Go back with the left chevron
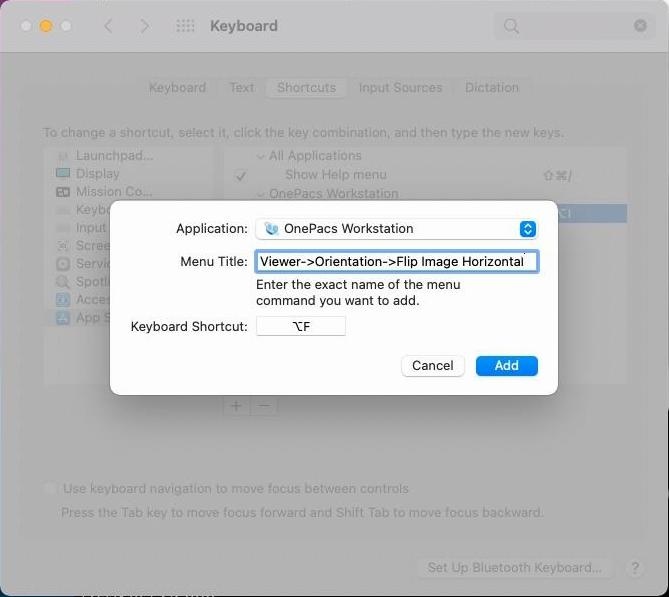 [108, 26]
